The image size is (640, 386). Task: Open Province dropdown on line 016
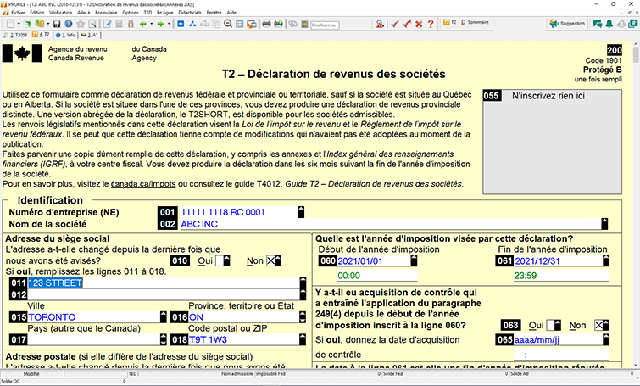[x=302, y=317]
